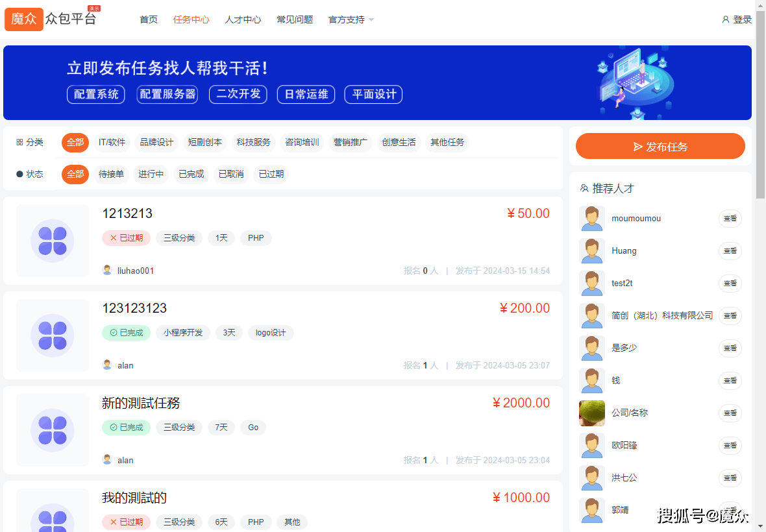Click the login person icon beside 登录

[725, 19]
